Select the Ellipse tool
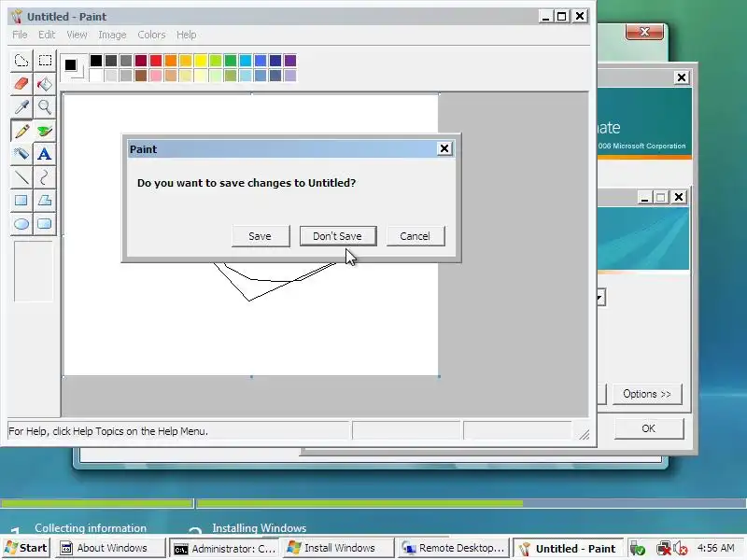Viewport: 747px width, 560px height. [21, 224]
